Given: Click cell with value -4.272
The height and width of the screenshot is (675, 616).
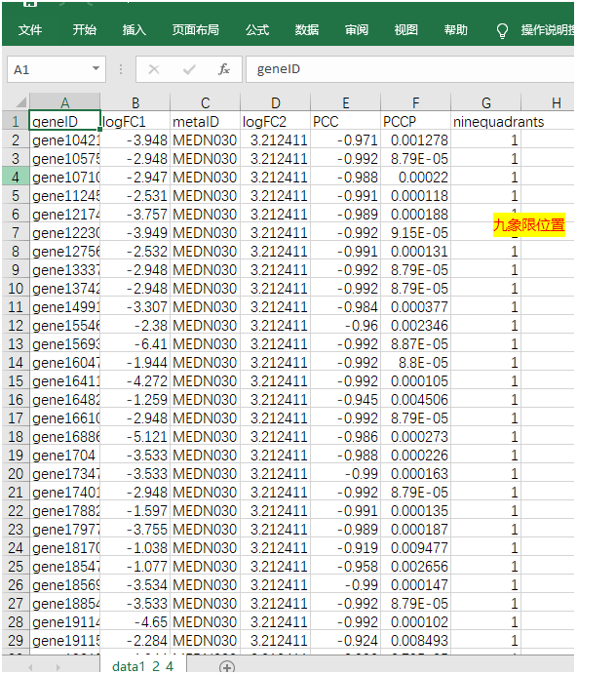Looking at the screenshot, I should [135, 380].
